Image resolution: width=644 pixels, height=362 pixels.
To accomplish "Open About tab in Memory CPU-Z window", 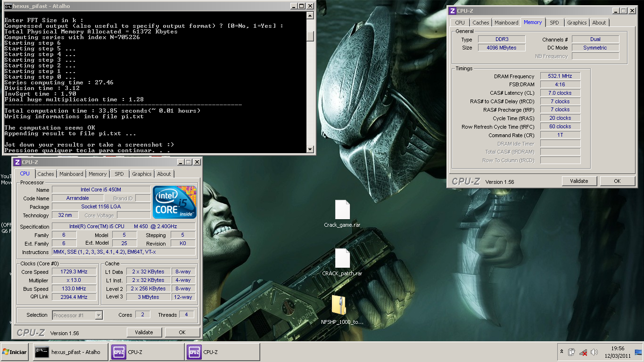I will click(x=599, y=23).
